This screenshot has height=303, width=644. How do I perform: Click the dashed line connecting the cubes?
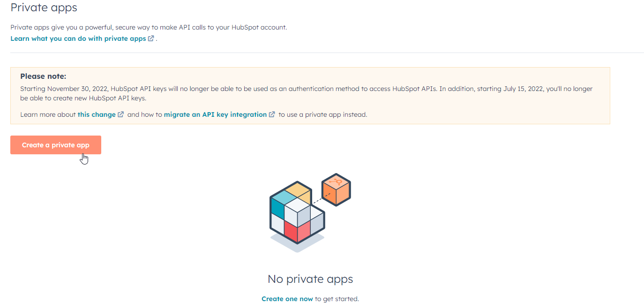[x=320, y=197]
